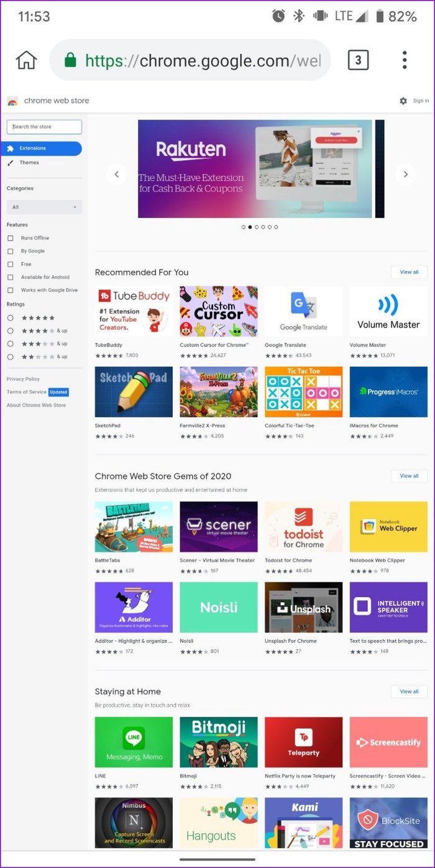Jump to the last carousel dot
This screenshot has width=435, height=868.
[x=276, y=227]
